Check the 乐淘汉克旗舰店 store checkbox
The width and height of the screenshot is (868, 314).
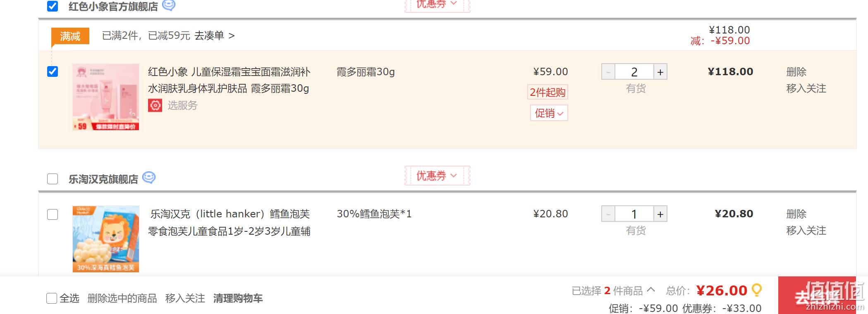(53, 179)
